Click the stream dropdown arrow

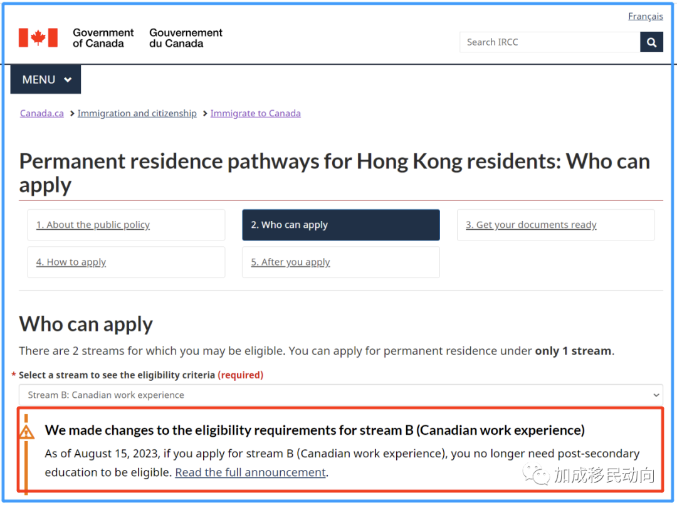click(656, 395)
